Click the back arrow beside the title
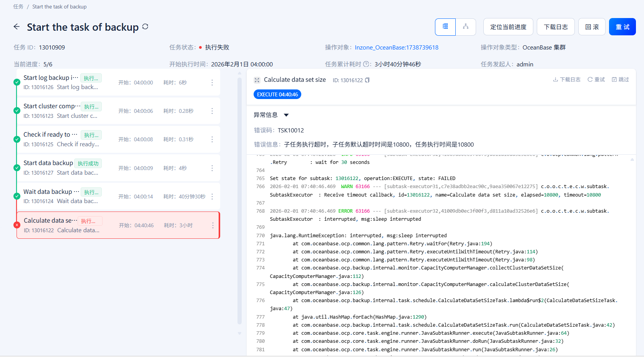Screen dimensions: 644x357 pyautogui.click(x=17, y=27)
